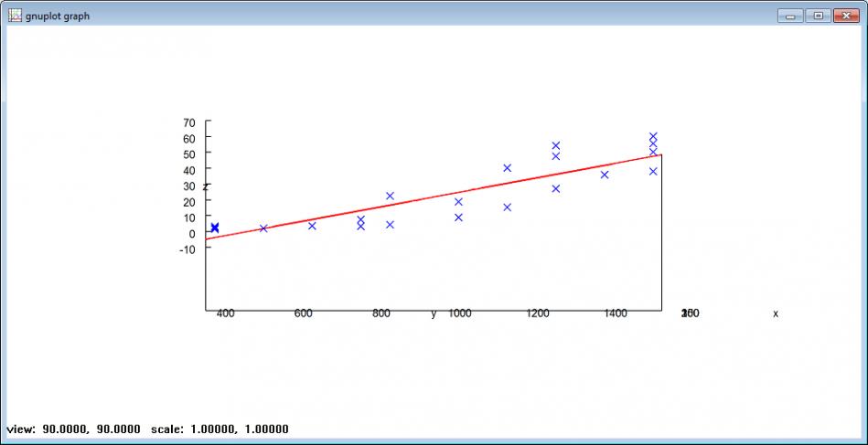Pick the highest blue marker above 1200

point(555,146)
